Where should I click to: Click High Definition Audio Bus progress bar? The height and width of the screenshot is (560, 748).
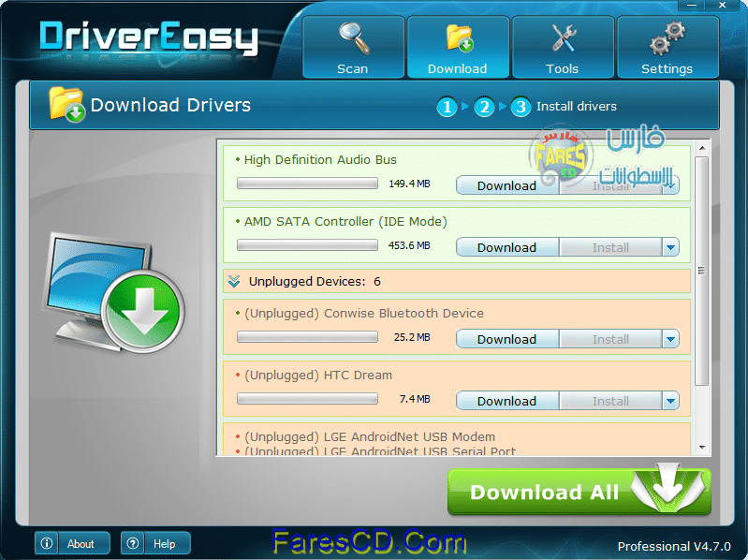[307, 184]
